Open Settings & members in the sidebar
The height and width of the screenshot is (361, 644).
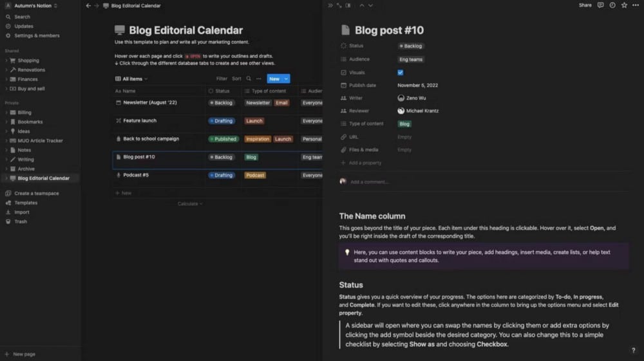coord(37,35)
